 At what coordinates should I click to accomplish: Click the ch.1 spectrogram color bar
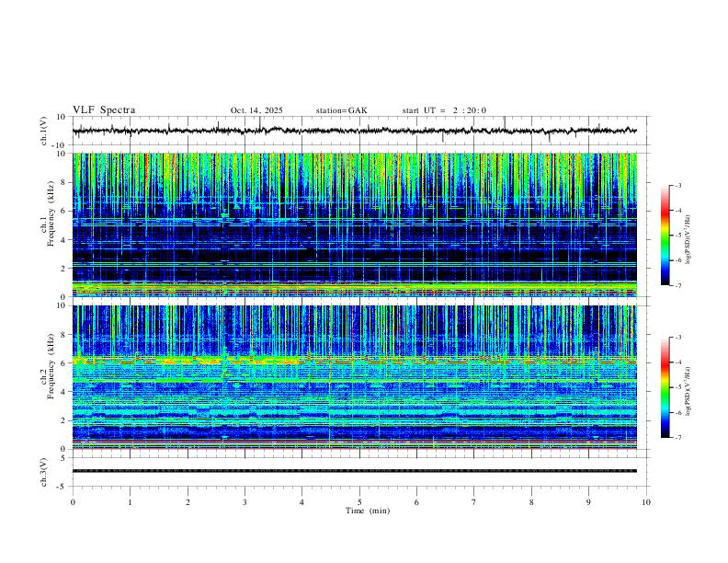[x=665, y=236]
